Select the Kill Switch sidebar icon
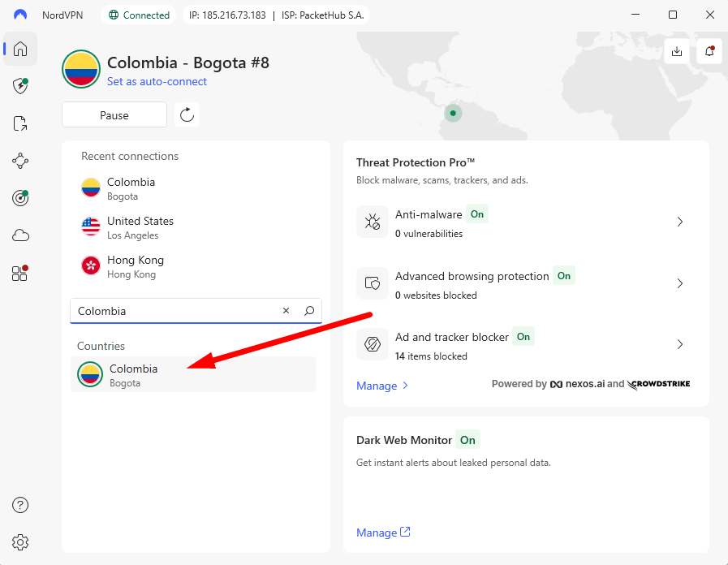The image size is (728, 565). click(19, 123)
